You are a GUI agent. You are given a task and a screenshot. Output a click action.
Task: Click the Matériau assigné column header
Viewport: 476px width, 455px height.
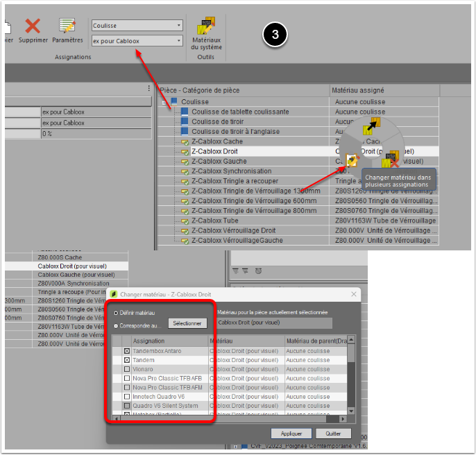point(384,90)
